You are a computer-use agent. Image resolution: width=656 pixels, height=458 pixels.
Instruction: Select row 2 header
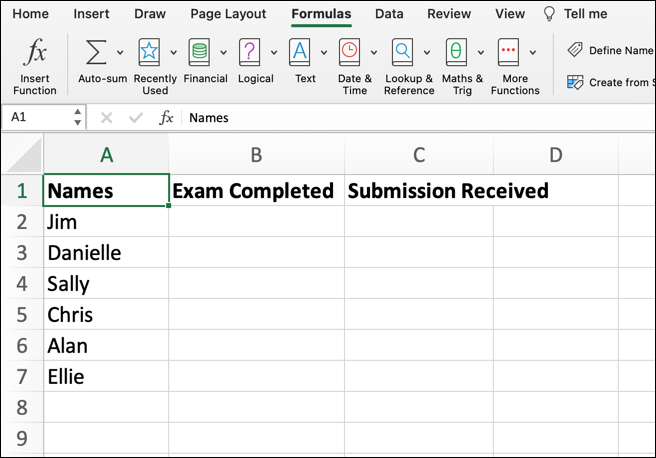(22, 222)
